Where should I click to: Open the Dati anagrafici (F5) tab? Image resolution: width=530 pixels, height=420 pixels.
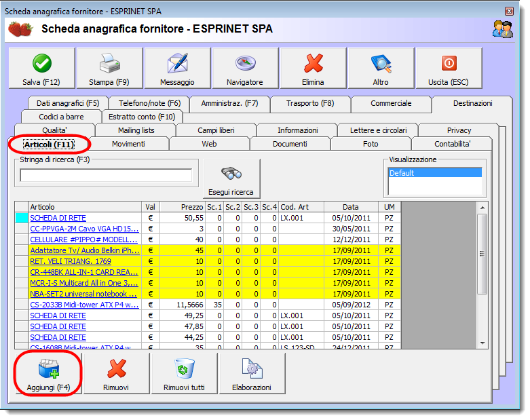tap(68, 103)
